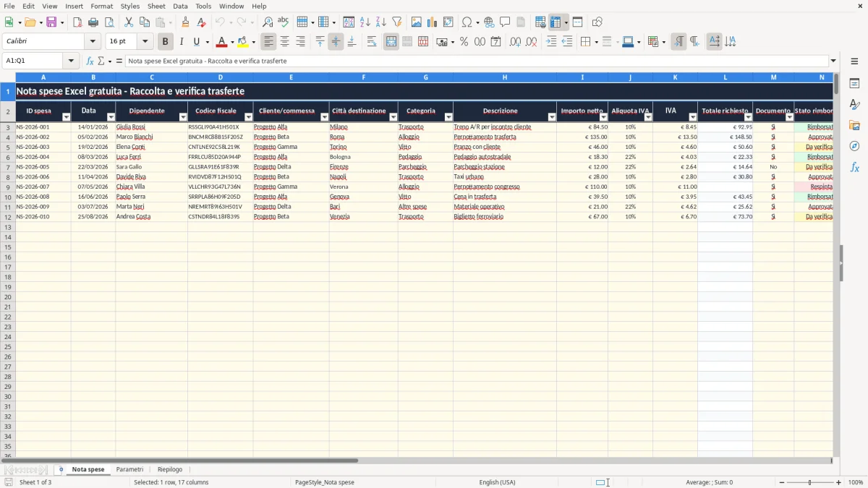Click the Export as PDF icon
The image size is (868, 488).
point(77,22)
